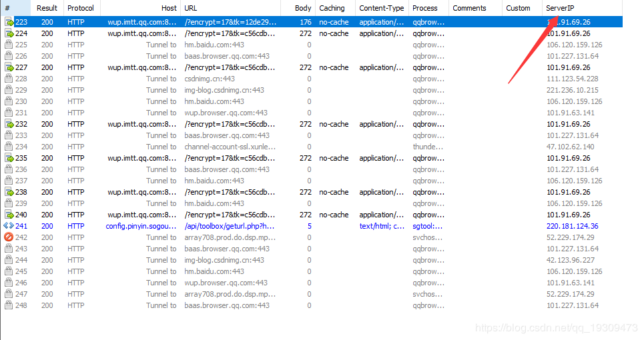
Task: Click the lock icon of session 248
Action: pos(9,305)
